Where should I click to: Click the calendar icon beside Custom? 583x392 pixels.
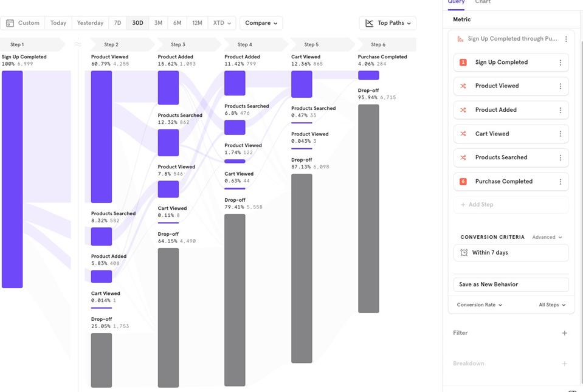pos(10,23)
